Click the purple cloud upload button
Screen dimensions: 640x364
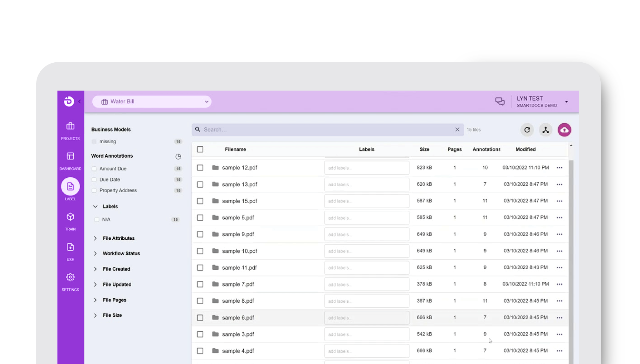point(564,130)
